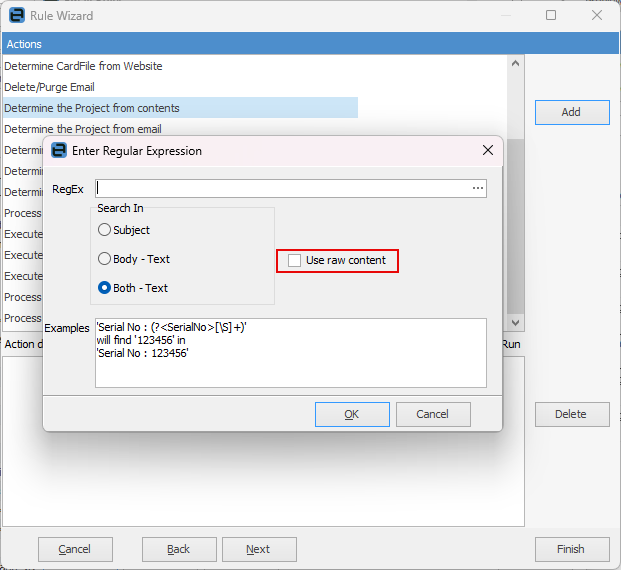Click the Actions list scroll down arrow
This screenshot has height=570, width=621.
pos(515,322)
